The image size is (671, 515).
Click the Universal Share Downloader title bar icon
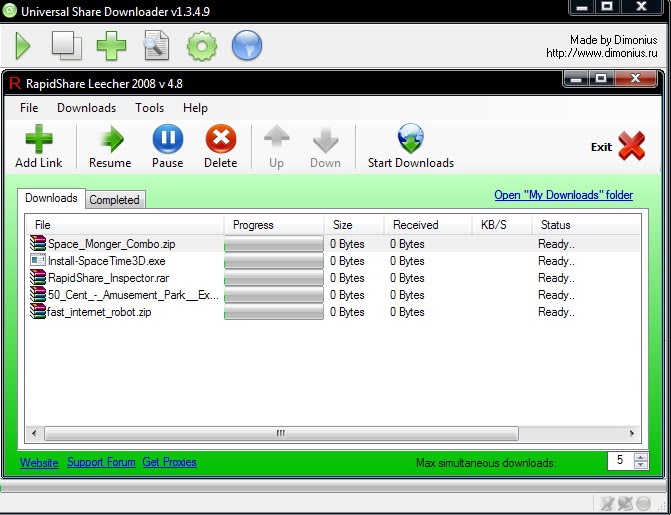coord(9,10)
